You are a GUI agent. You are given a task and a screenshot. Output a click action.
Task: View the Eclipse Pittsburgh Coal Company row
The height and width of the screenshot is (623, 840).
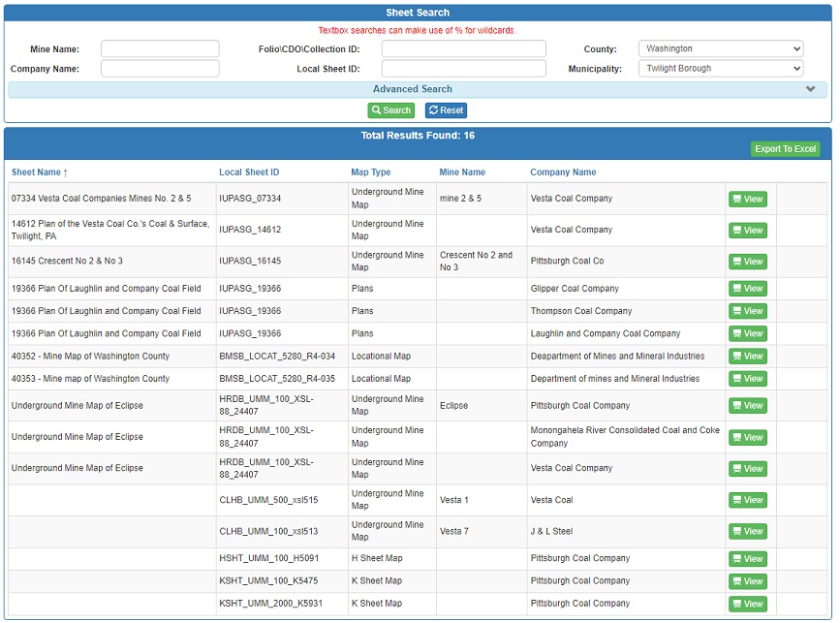pos(748,406)
